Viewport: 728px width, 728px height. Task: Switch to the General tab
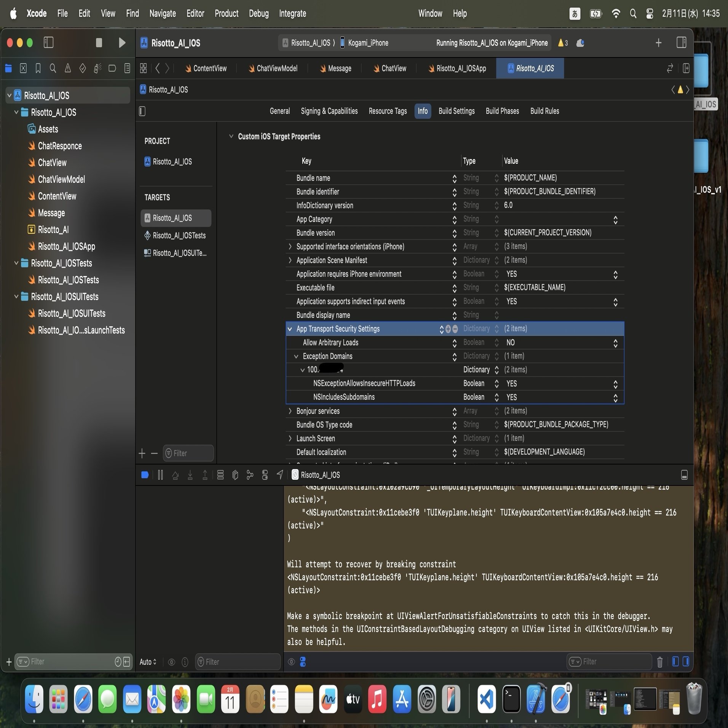point(280,111)
